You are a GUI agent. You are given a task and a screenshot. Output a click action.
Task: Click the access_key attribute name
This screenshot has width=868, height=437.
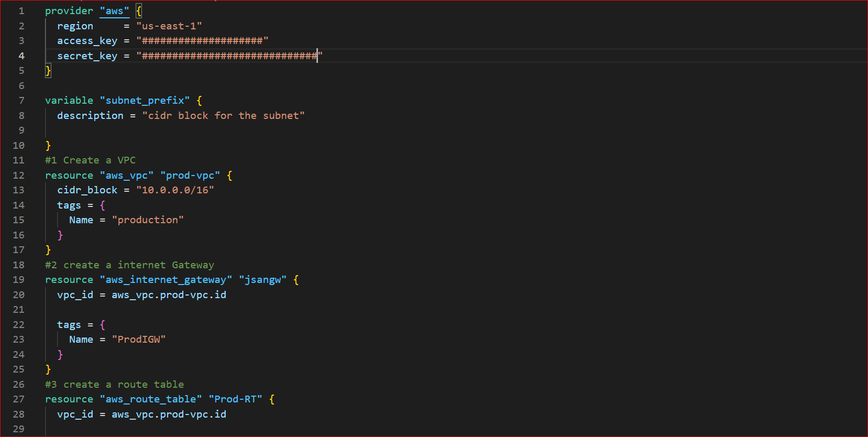(87, 41)
